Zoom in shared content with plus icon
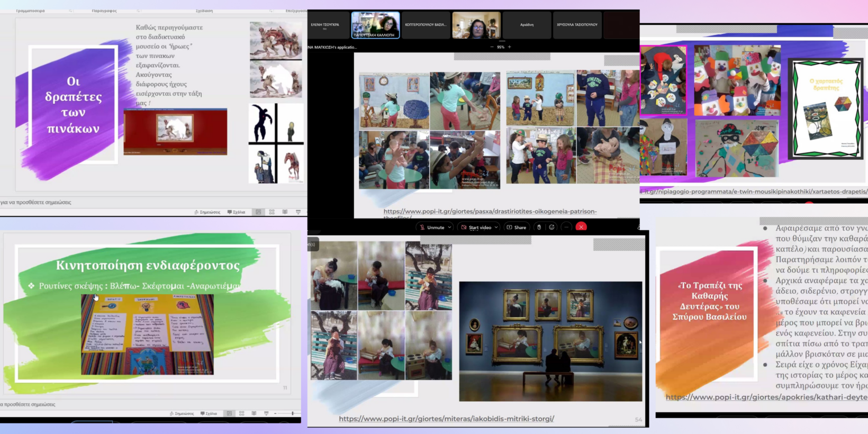This screenshot has width=868, height=434. coord(510,47)
